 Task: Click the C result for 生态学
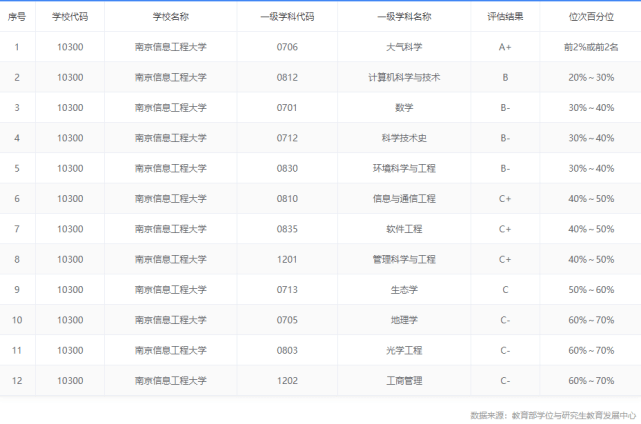click(x=505, y=289)
